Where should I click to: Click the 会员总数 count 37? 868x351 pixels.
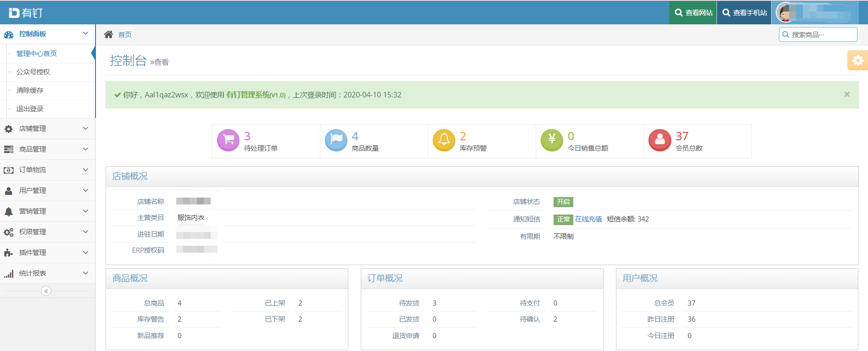pos(682,136)
